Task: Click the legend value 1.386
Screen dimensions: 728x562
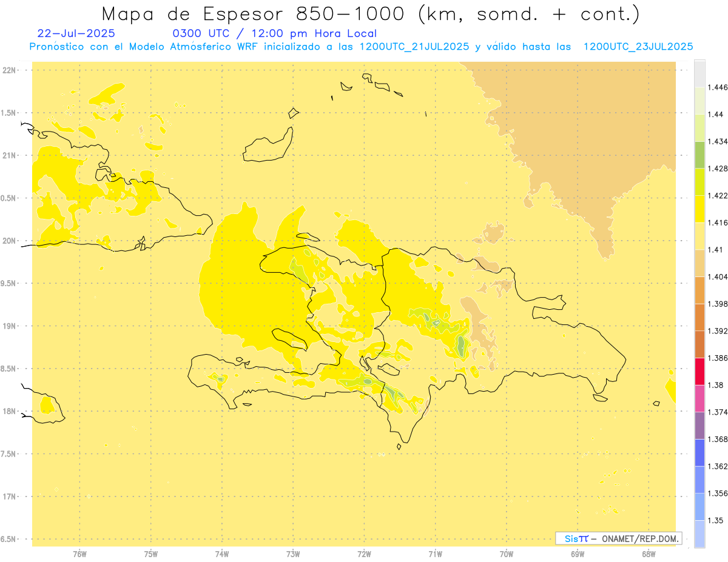Action: click(x=718, y=358)
